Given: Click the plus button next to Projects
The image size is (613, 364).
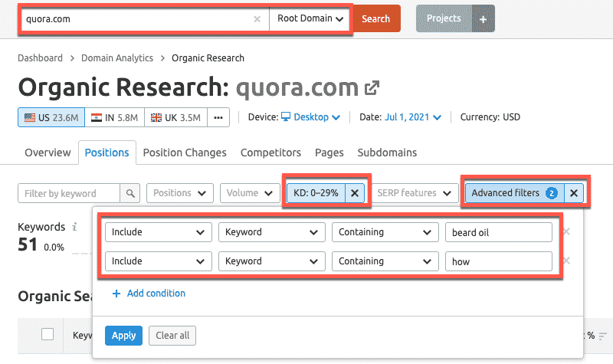Looking at the screenshot, I should coord(483,19).
